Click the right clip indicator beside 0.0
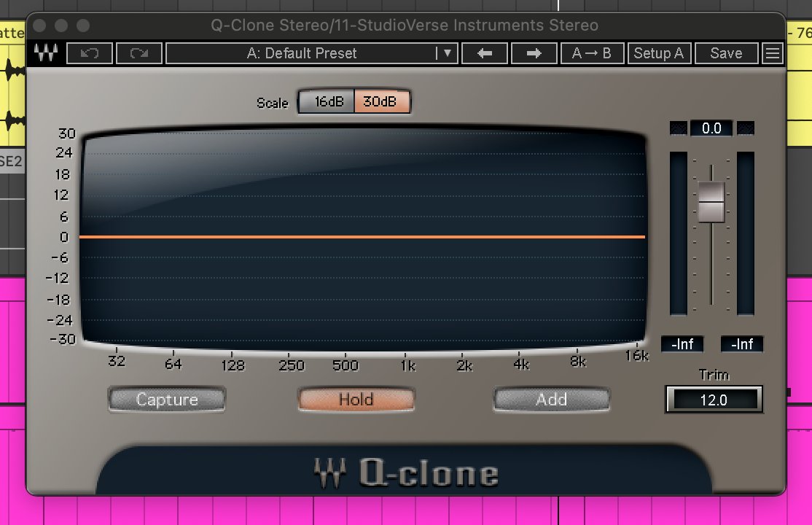The width and height of the screenshot is (812, 525). click(745, 128)
